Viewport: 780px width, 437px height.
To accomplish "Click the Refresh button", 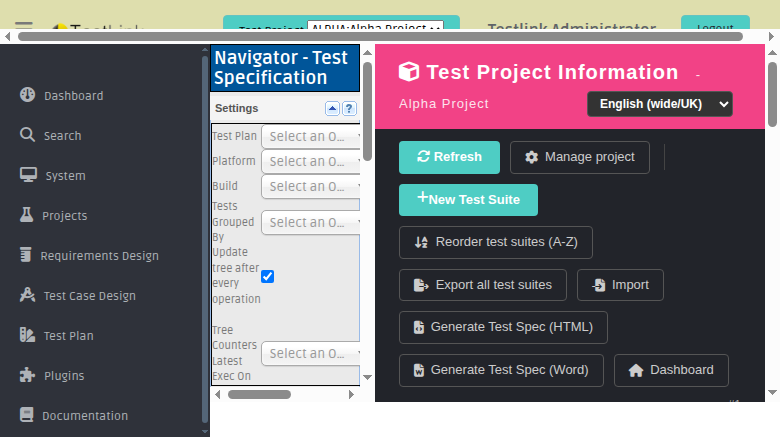I will [x=449, y=157].
